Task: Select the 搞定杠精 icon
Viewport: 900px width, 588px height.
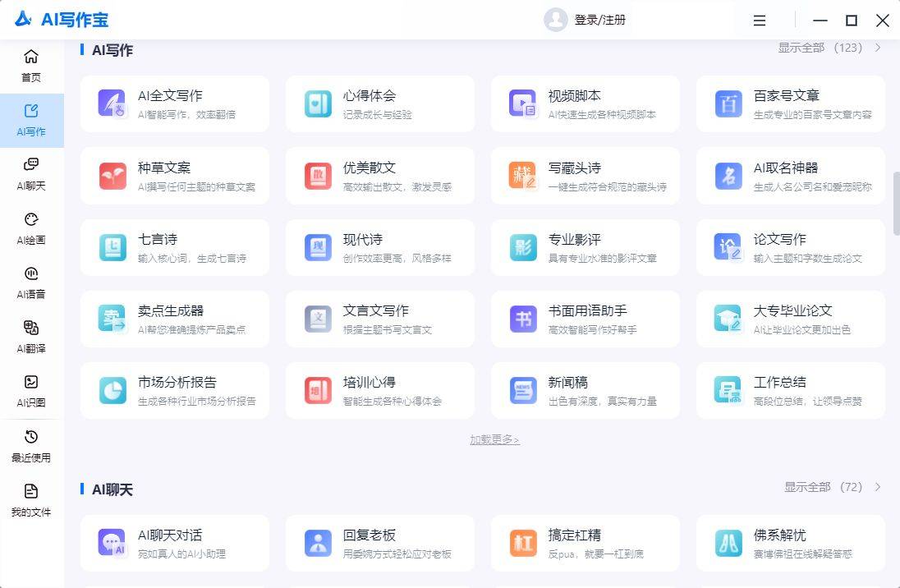Action: [522, 543]
